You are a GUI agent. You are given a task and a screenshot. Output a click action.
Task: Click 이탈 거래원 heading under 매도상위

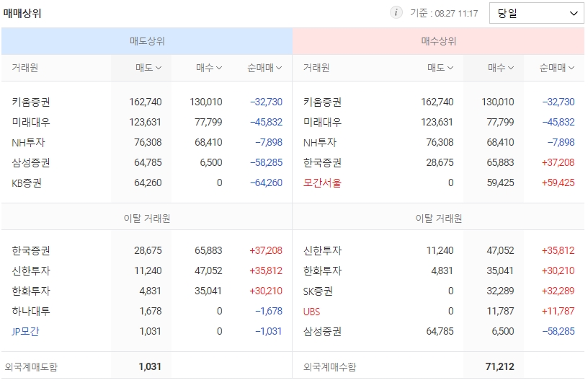[147, 218]
